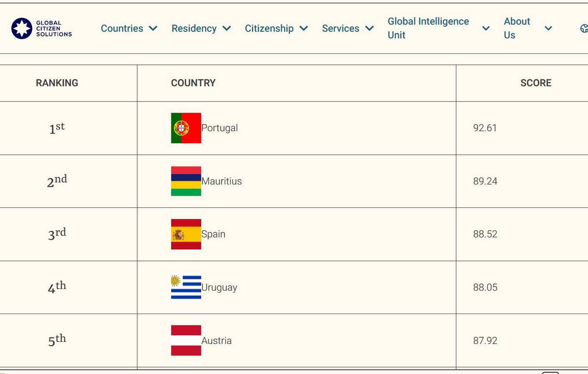Image resolution: width=588 pixels, height=374 pixels.
Task: Click the Mauritius flag icon
Action: [x=186, y=181]
